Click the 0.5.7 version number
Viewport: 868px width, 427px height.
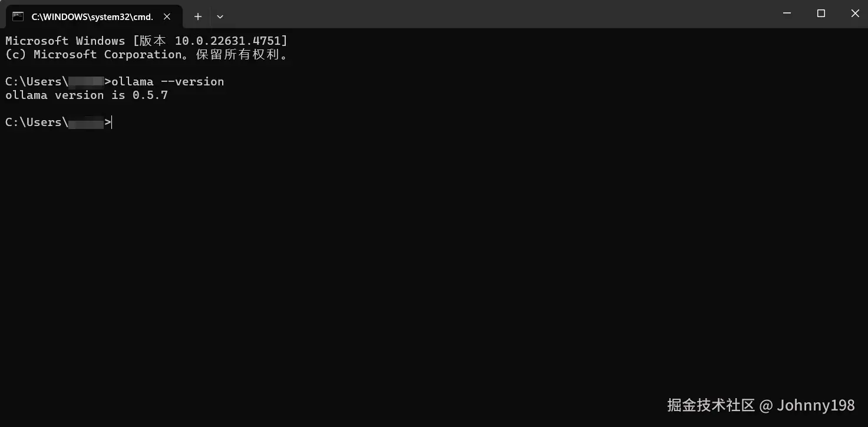[x=150, y=95]
